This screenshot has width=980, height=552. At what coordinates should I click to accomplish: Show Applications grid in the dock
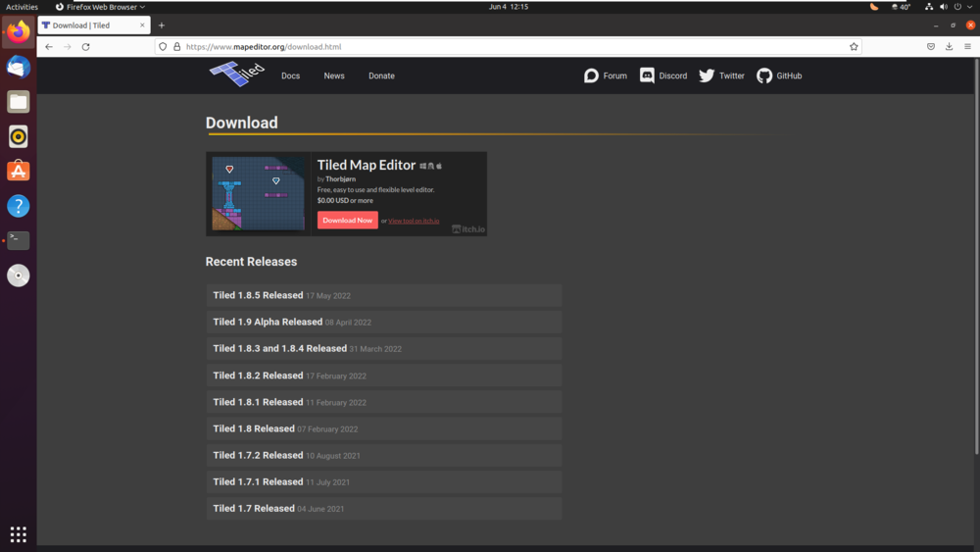pos(18,534)
